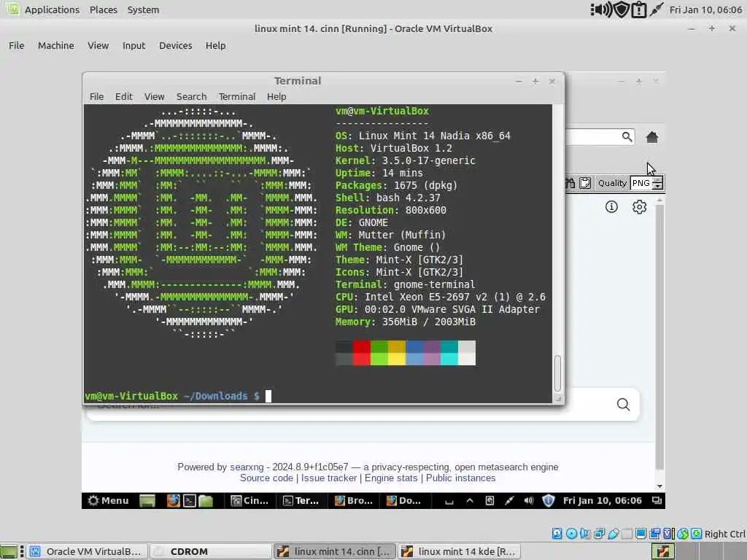Open VirtualBox hard disk activity indicator
Viewport: 747px width, 560px height.
(557, 534)
